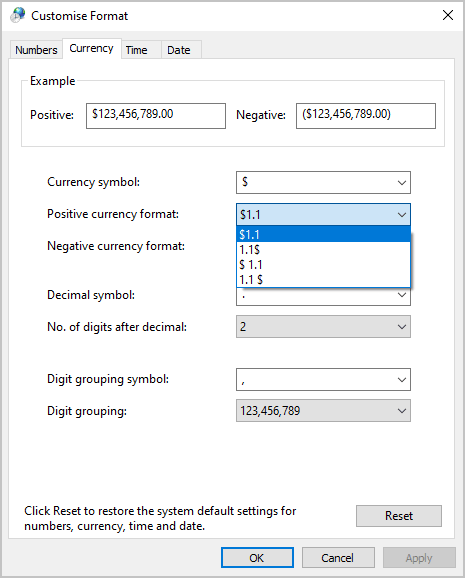
Task: Click the 'No. of digits after decimal:' label
Action: click(x=117, y=327)
